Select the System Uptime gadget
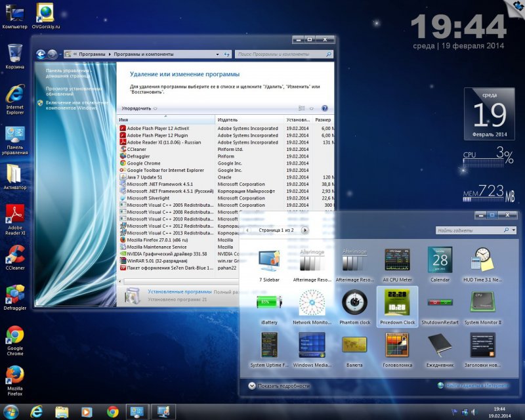 click(269, 350)
